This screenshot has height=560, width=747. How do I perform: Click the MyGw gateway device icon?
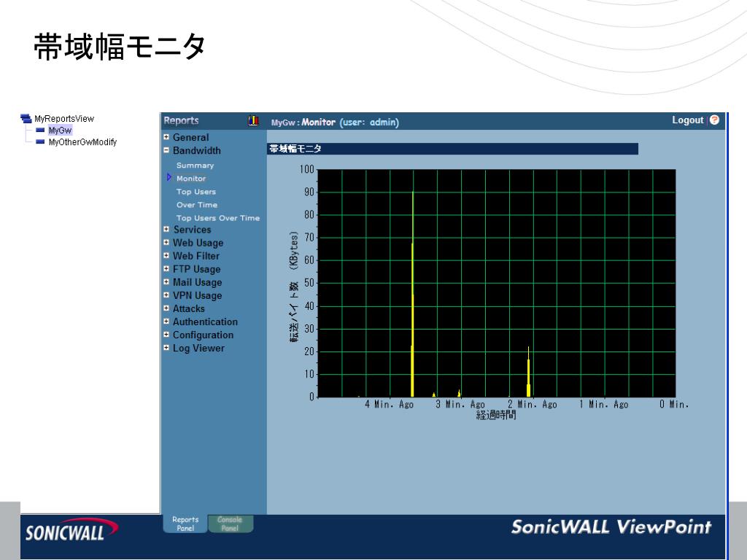(x=40, y=130)
